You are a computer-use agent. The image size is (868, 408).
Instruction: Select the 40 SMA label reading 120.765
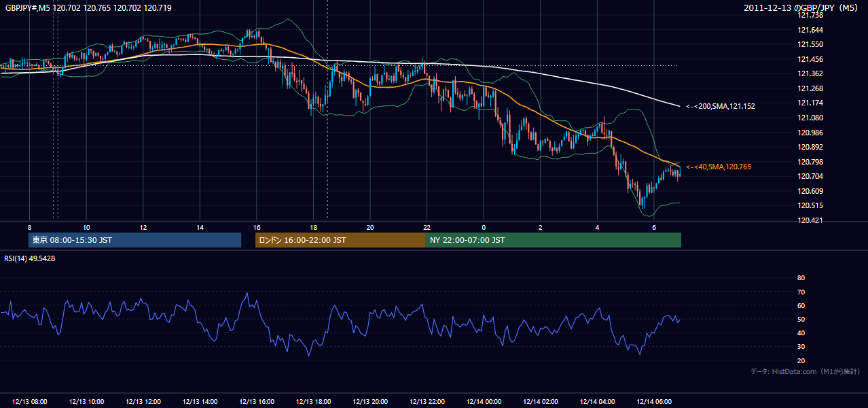719,167
